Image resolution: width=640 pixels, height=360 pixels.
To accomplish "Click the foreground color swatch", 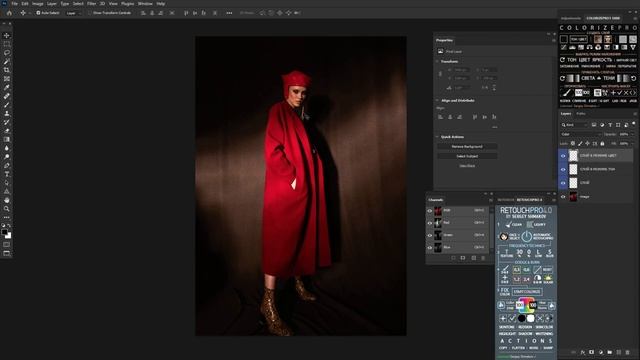I will [x=4, y=232].
